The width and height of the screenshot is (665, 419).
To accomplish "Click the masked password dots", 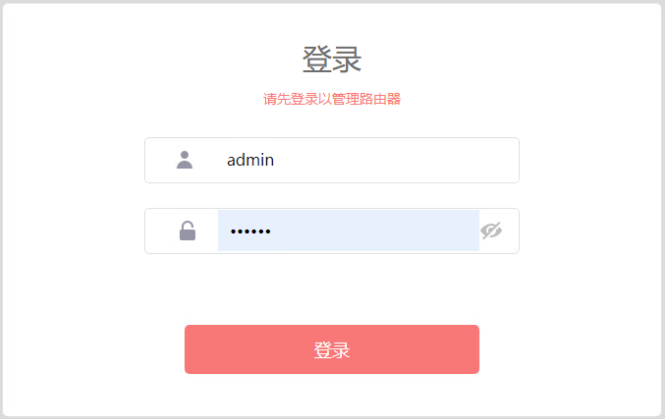I will 250,232.
